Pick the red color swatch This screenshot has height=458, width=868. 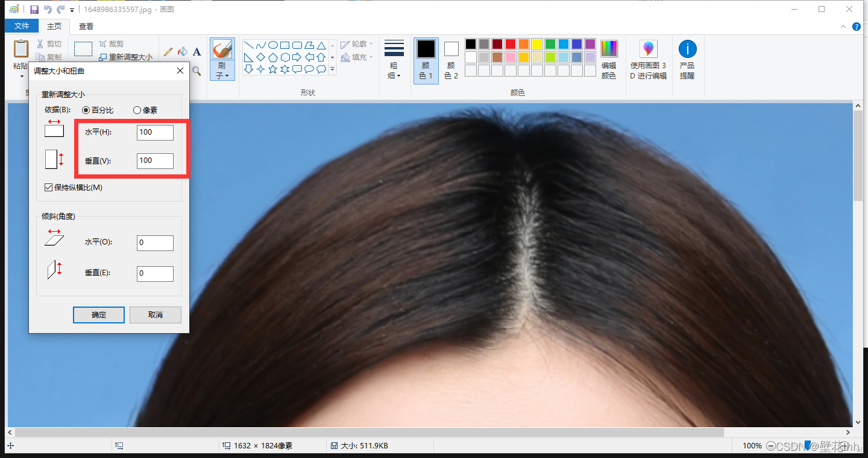[x=511, y=44]
